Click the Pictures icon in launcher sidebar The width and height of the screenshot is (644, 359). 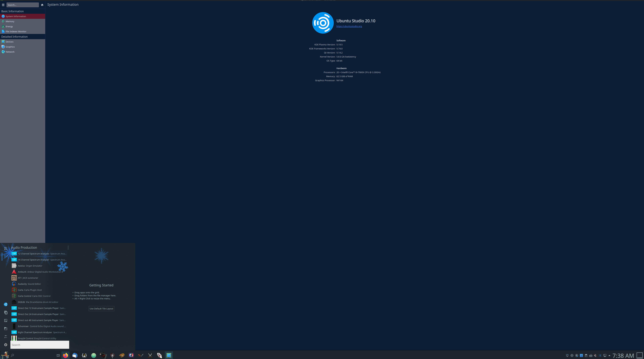point(6,321)
